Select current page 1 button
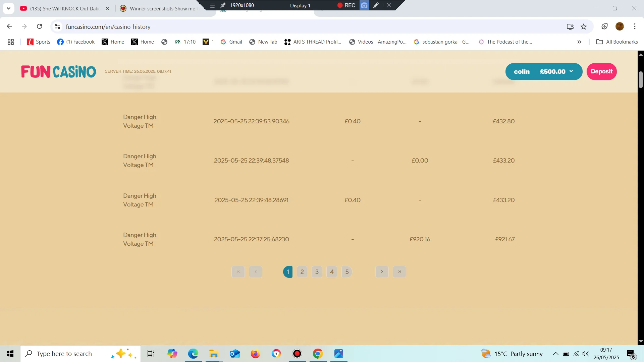 (x=288, y=272)
